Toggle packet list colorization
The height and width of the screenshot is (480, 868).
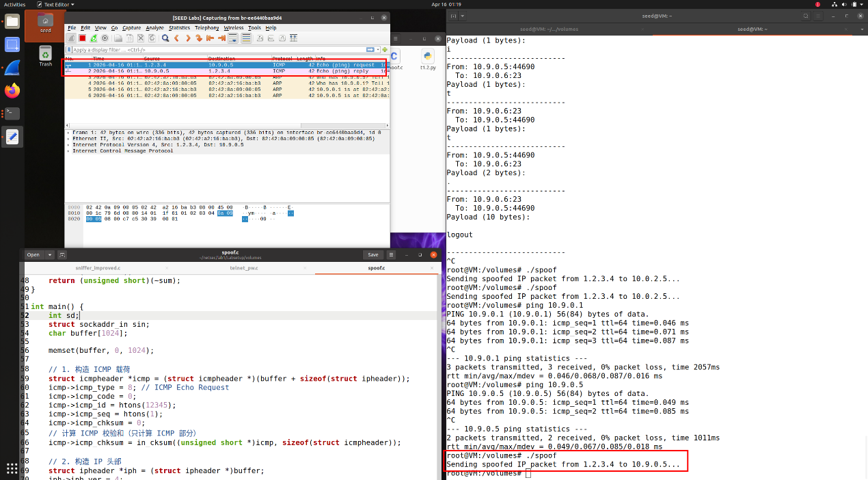(245, 38)
